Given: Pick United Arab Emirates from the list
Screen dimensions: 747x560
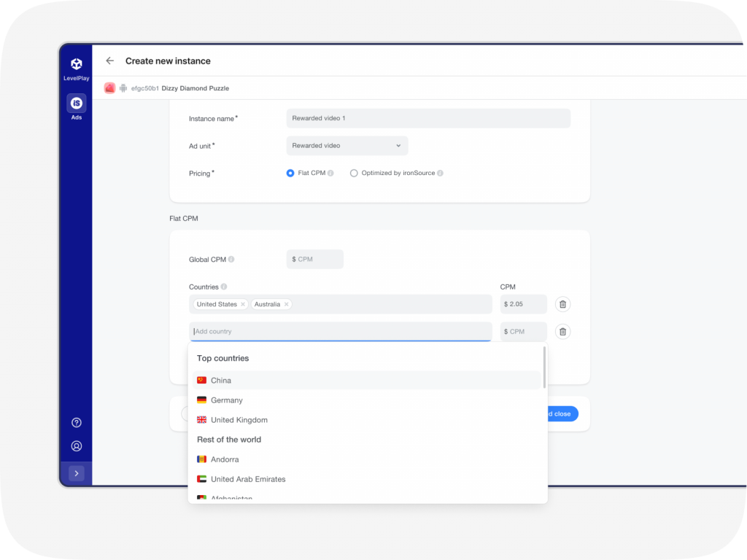Looking at the screenshot, I should click(248, 480).
